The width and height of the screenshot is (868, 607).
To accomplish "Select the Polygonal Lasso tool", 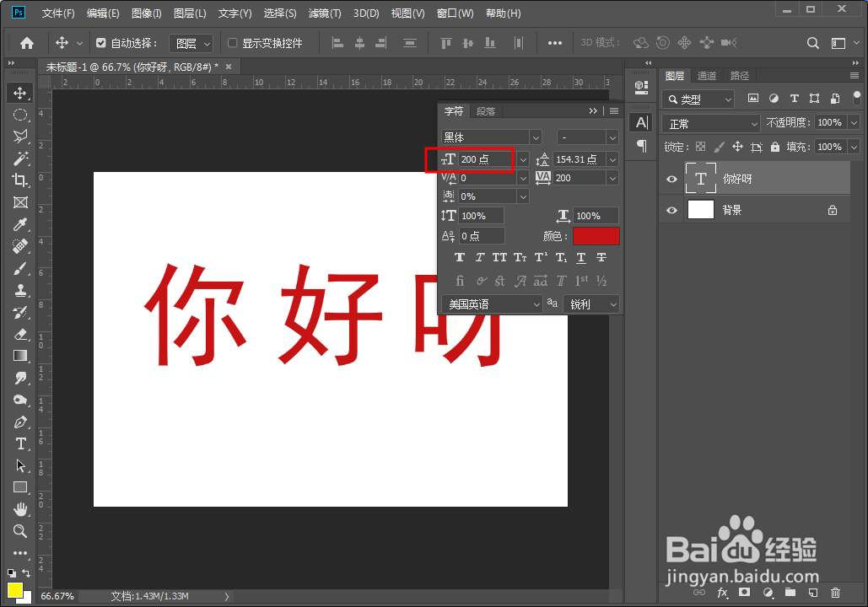I will [x=20, y=136].
